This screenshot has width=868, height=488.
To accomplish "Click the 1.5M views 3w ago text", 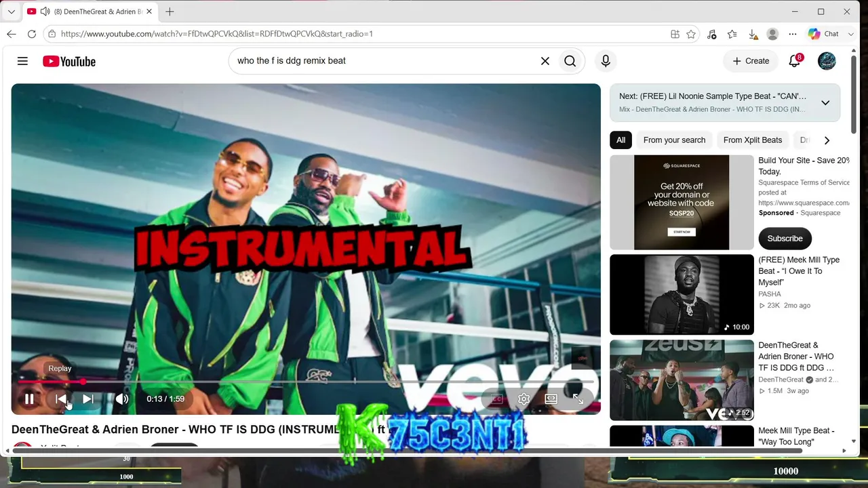I will point(783,391).
